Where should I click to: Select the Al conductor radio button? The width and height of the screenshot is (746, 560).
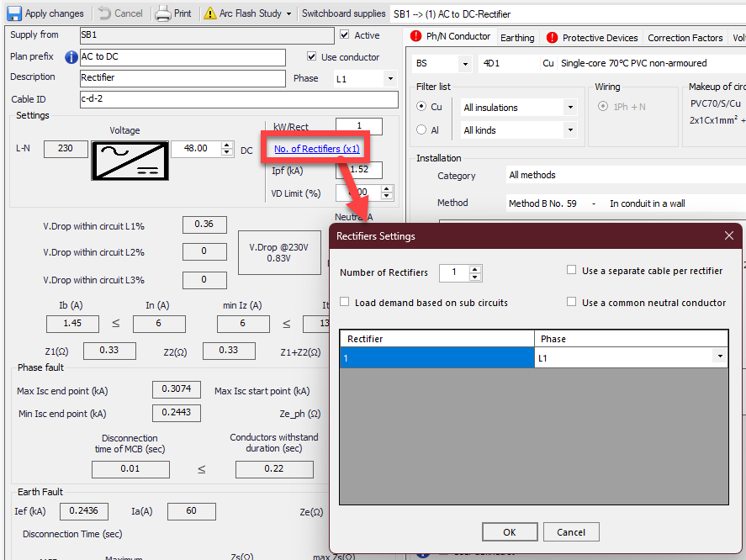point(422,130)
